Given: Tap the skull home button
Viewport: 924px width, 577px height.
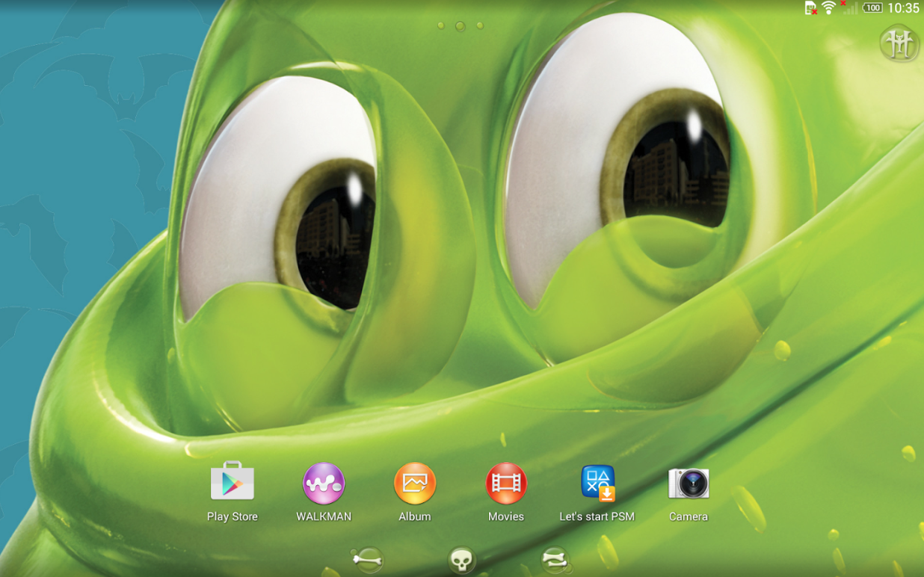Looking at the screenshot, I should coord(462,561).
